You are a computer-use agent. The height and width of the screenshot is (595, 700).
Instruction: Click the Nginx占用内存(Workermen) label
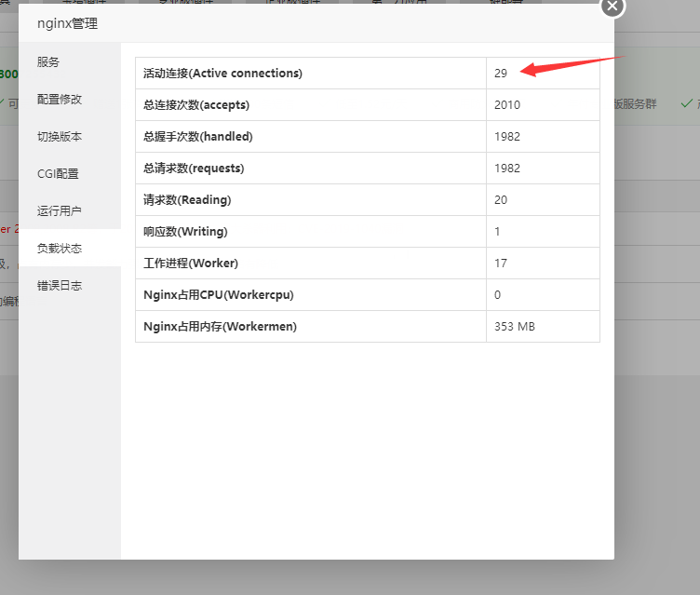(x=220, y=327)
